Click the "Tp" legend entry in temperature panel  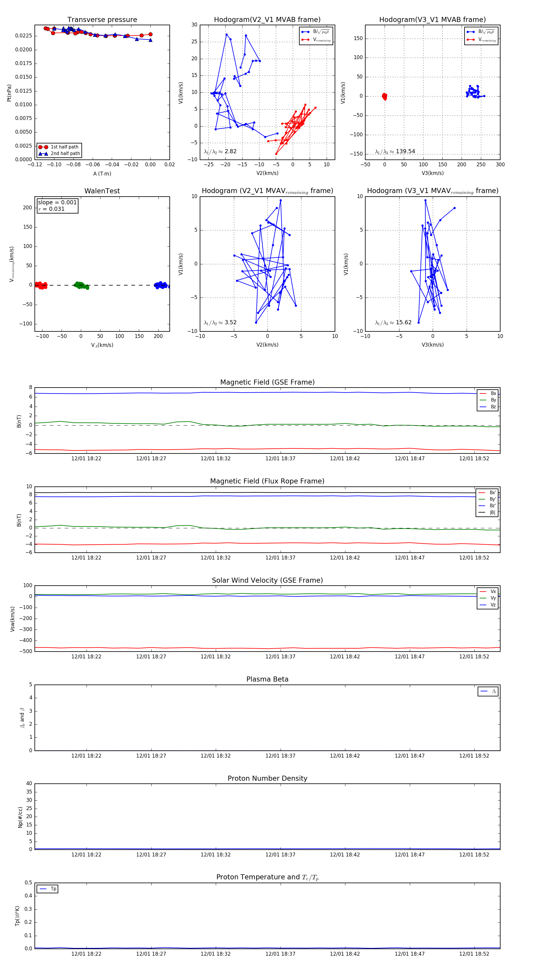click(x=48, y=889)
